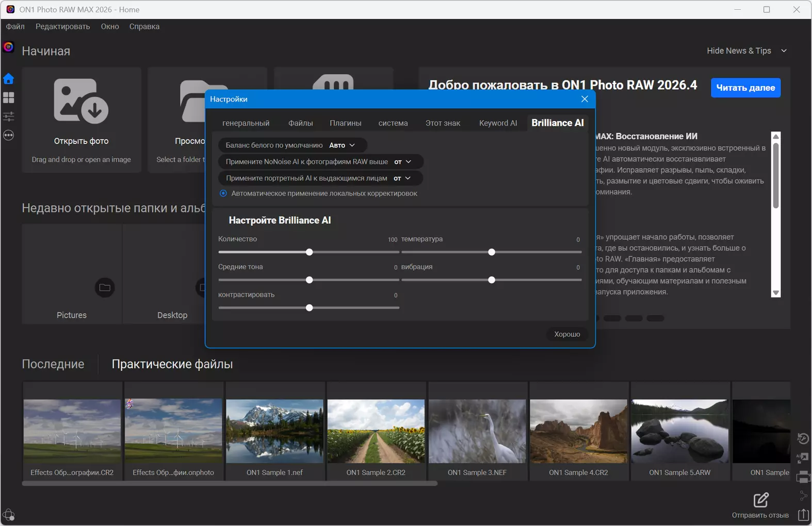
Task: Open the Файл menu
Action: [15, 26]
